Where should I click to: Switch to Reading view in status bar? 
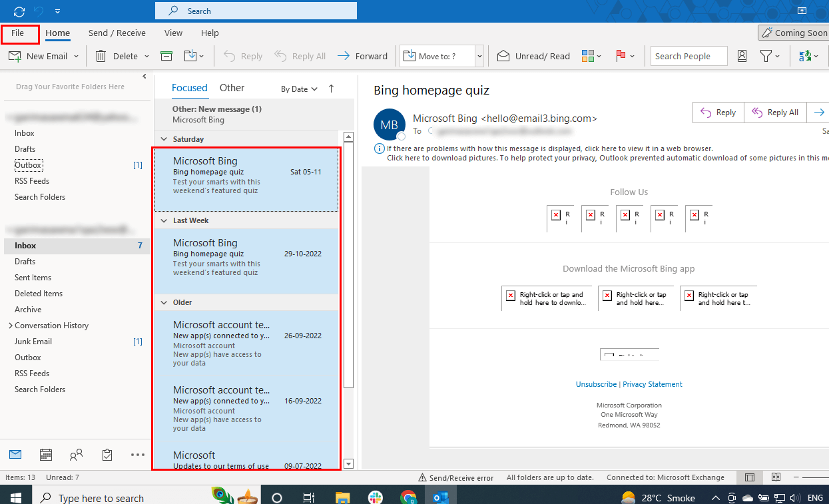[776, 477]
